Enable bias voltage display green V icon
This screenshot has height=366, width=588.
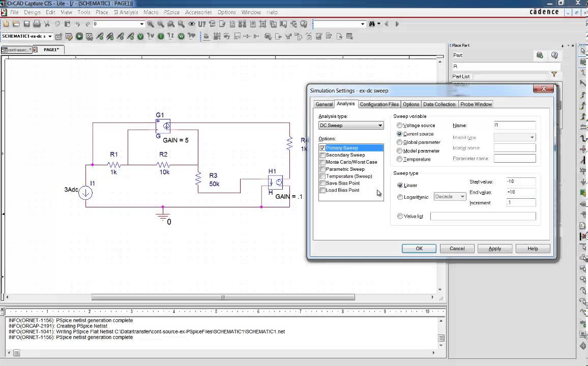click(140, 36)
